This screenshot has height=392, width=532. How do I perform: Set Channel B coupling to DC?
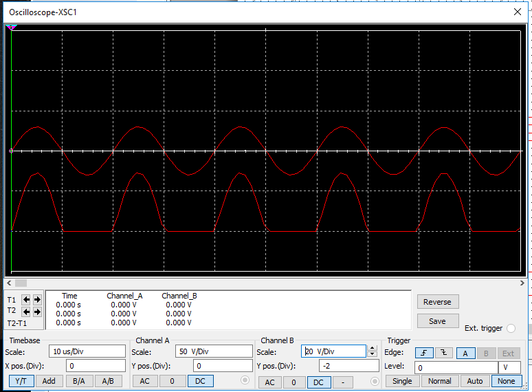click(x=318, y=382)
